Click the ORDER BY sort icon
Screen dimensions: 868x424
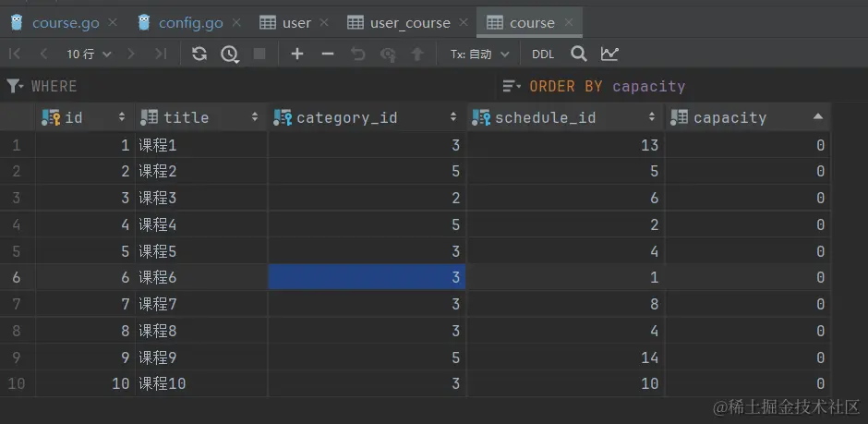(511, 86)
